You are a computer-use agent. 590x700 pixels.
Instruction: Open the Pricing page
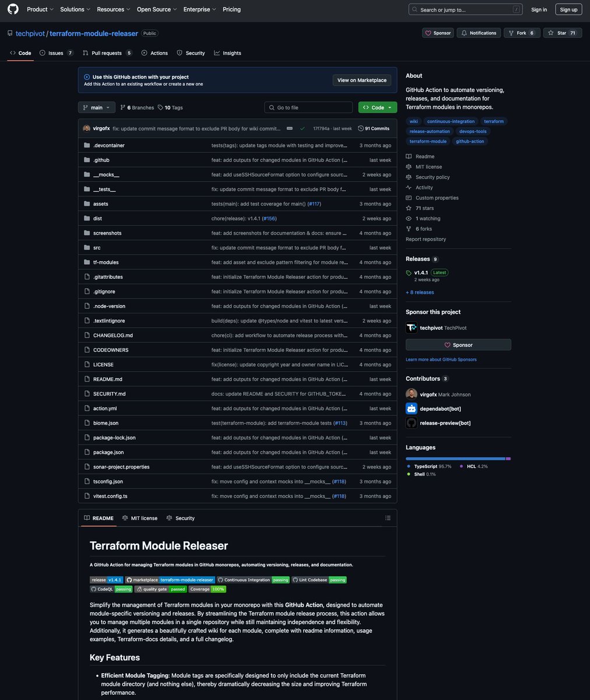pyautogui.click(x=231, y=9)
